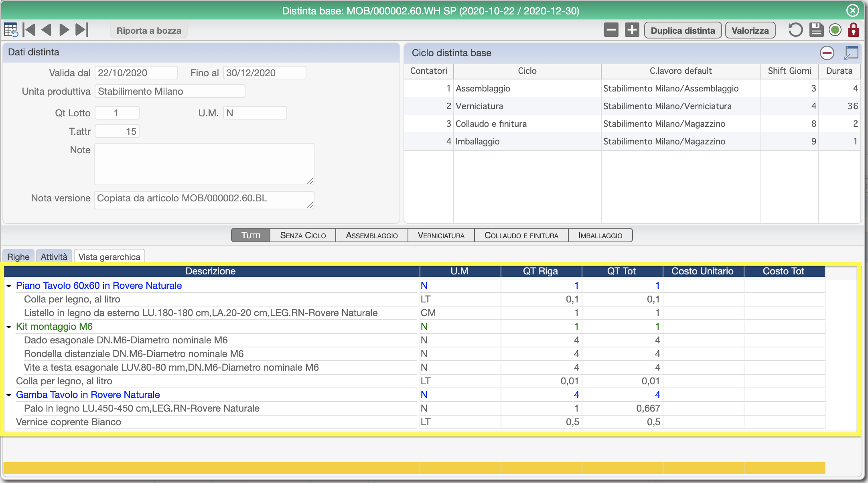
Task: Select the Tutti filter tab
Action: [251, 235]
